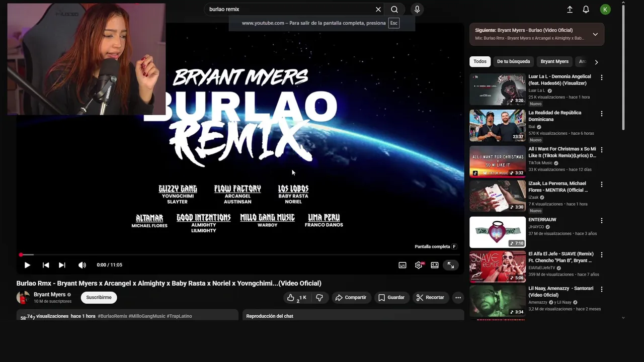Open TikTok Music channel name

coord(540,163)
